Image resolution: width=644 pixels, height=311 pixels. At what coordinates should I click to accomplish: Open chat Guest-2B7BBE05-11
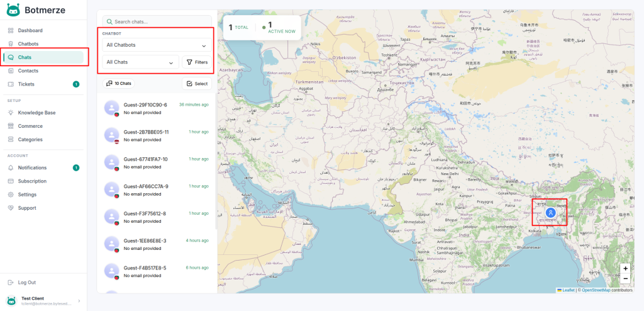click(x=157, y=135)
